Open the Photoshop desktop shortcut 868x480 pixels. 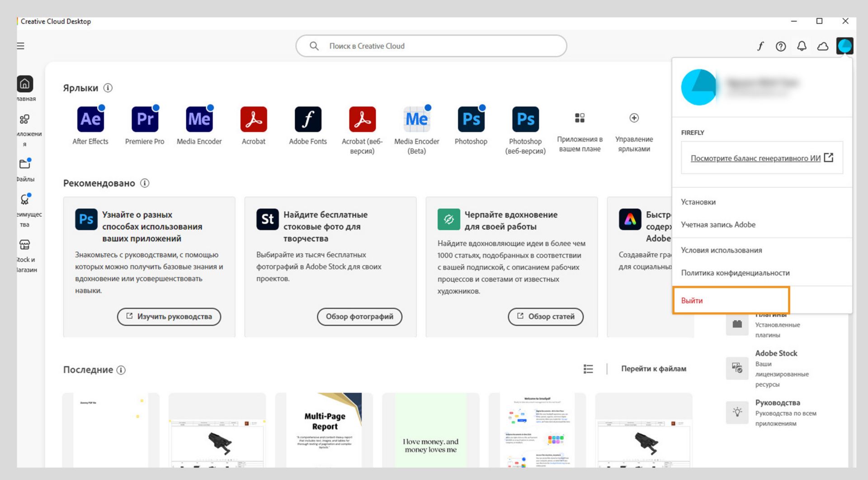(471, 119)
